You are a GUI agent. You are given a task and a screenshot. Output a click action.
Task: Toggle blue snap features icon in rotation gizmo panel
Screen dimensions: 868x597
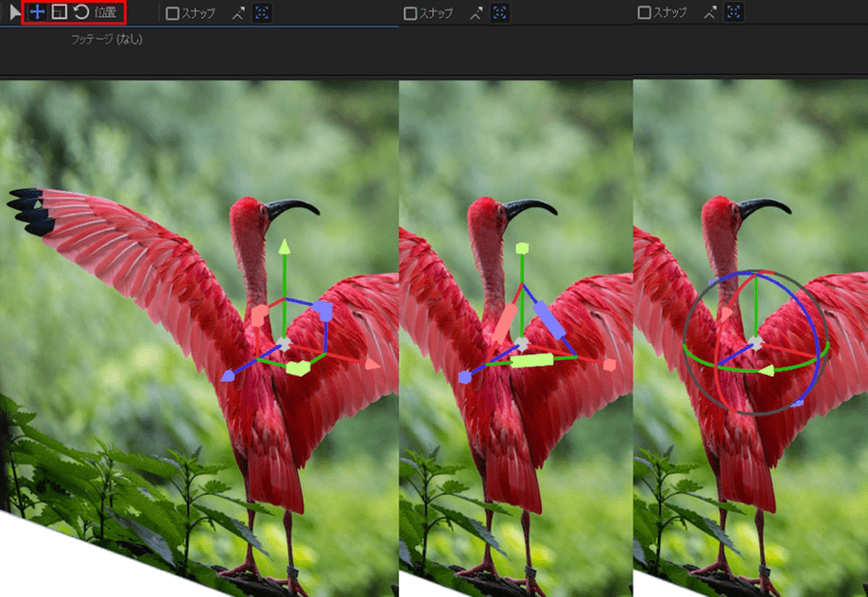click(x=734, y=12)
